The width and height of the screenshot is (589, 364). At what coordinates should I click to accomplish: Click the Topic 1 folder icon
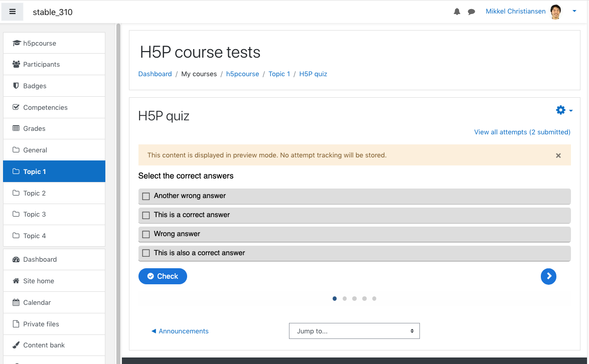pos(16,171)
